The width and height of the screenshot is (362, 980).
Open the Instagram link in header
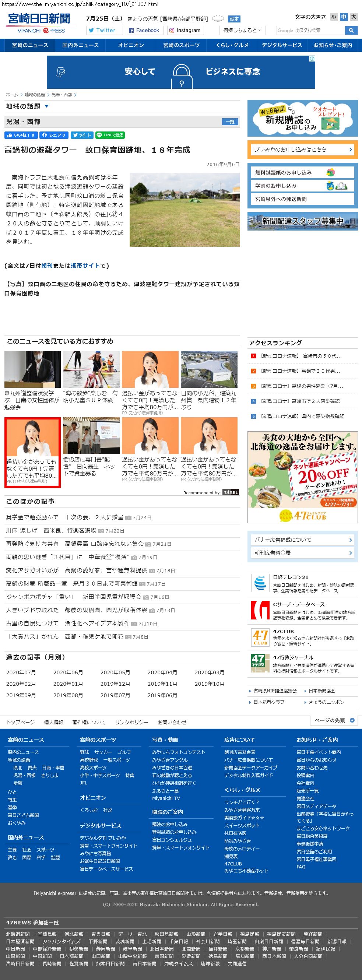click(185, 31)
